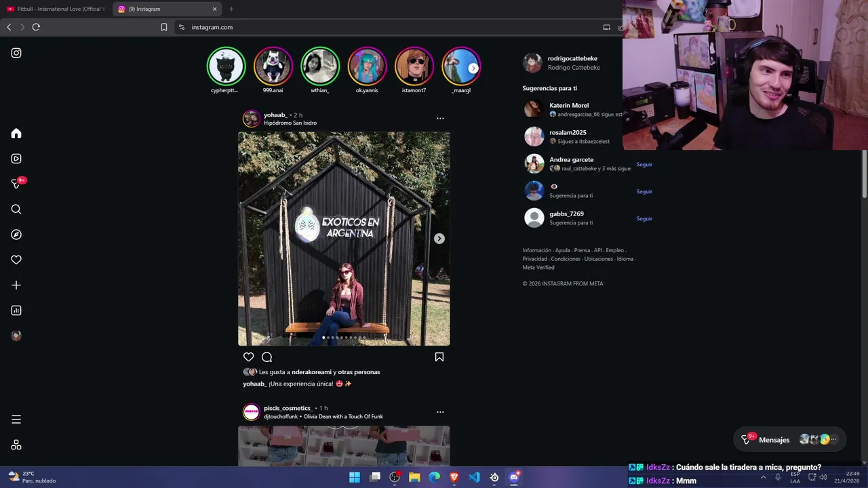
Task: Open Discord from the taskbar
Action: point(514,477)
